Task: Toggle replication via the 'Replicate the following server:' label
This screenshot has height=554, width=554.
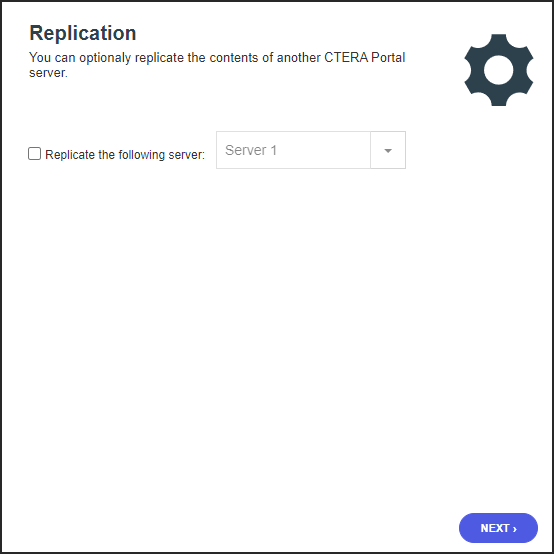Action: tap(125, 155)
